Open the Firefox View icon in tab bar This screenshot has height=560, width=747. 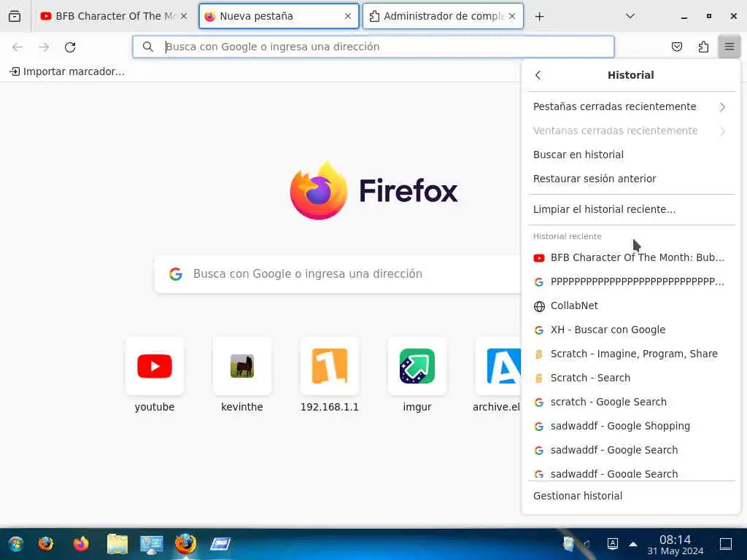15,16
